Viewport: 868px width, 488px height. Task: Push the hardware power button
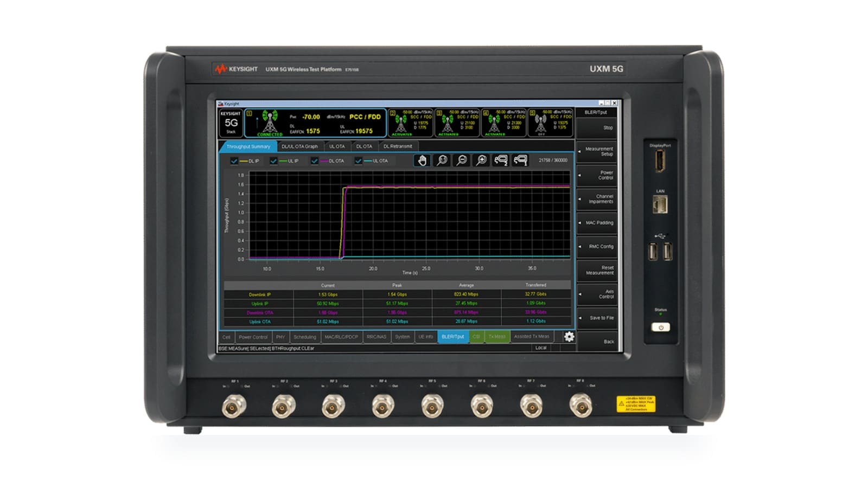point(660,328)
